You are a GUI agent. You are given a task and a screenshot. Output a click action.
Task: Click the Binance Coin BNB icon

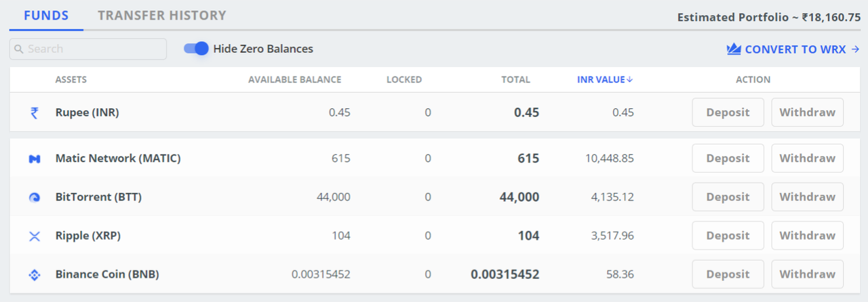point(34,275)
